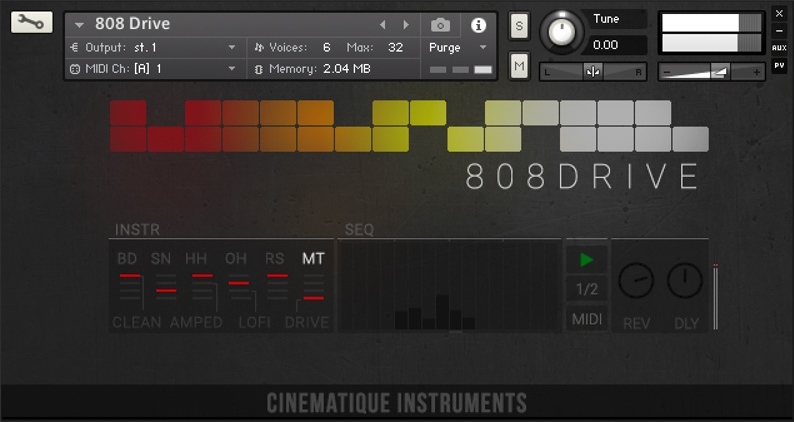Open the wrench settings icon
This screenshot has width=794, height=422.
coord(32,22)
